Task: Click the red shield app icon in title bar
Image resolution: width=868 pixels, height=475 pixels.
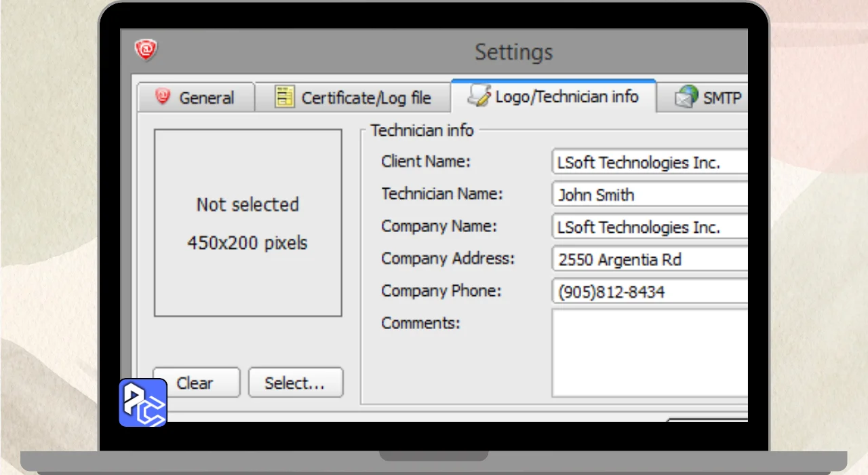Action: pyautogui.click(x=146, y=50)
